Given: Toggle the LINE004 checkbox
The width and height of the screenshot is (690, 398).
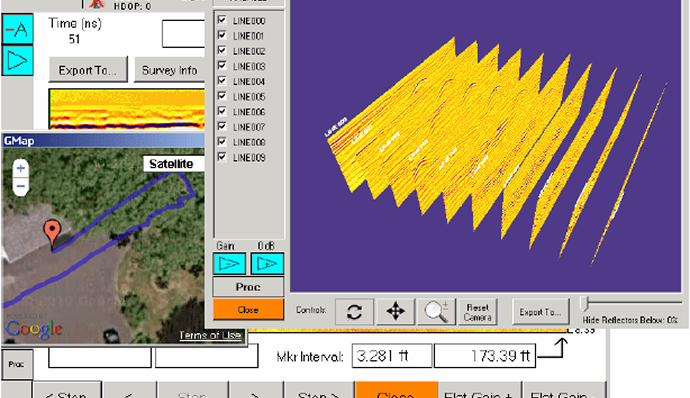Looking at the screenshot, I should (222, 81).
